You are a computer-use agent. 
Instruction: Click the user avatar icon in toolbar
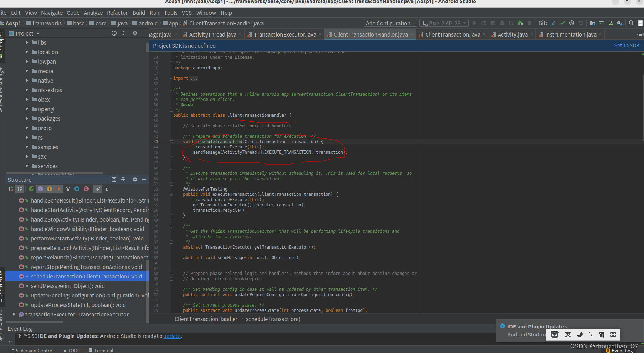tap(640, 23)
